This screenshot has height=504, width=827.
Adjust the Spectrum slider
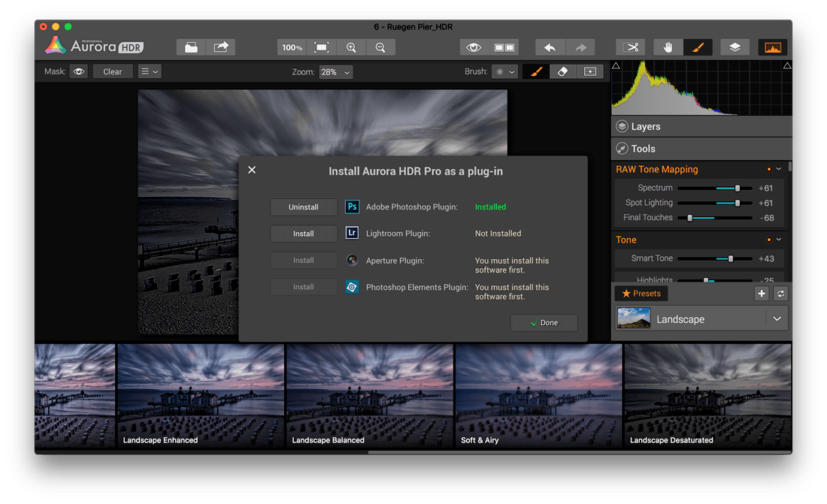pyautogui.click(x=738, y=189)
